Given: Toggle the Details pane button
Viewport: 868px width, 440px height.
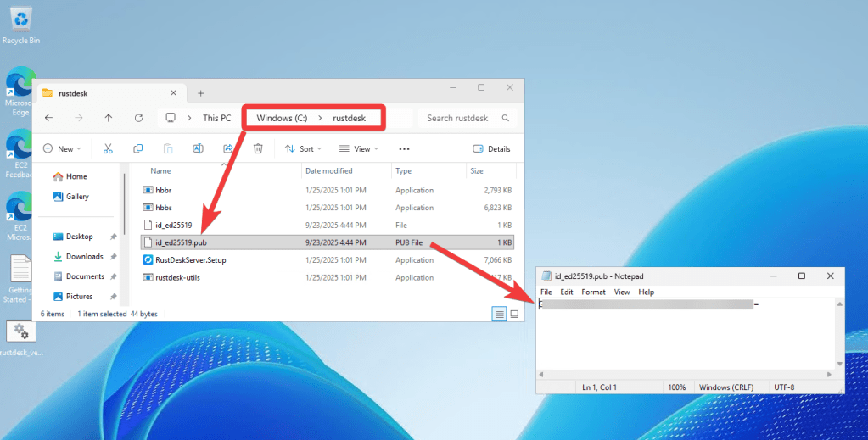Looking at the screenshot, I should click(x=491, y=148).
